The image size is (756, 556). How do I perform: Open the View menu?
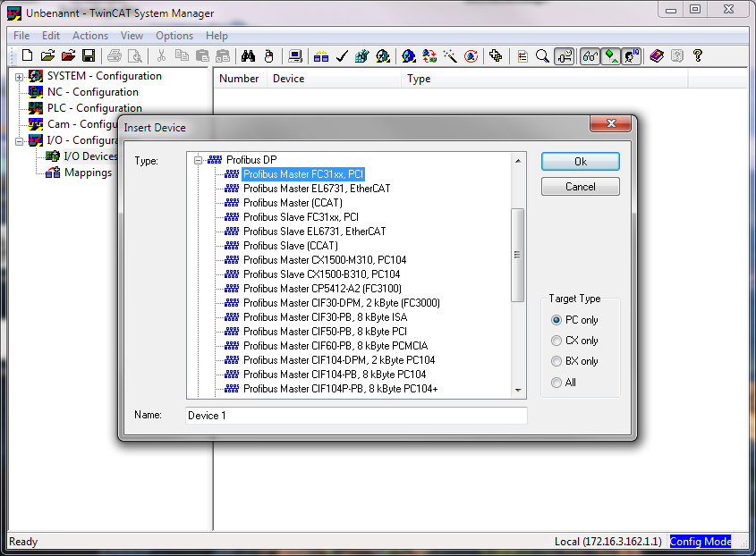pyautogui.click(x=132, y=36)
